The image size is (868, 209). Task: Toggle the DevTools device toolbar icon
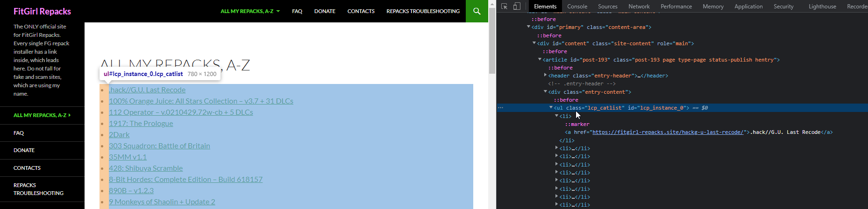pos(517,6)
